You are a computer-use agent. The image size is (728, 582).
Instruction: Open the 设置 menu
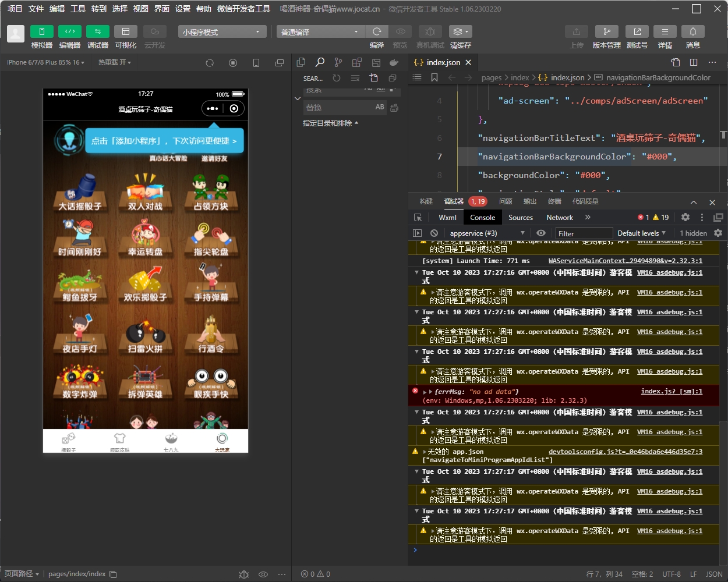click(183, 9)
